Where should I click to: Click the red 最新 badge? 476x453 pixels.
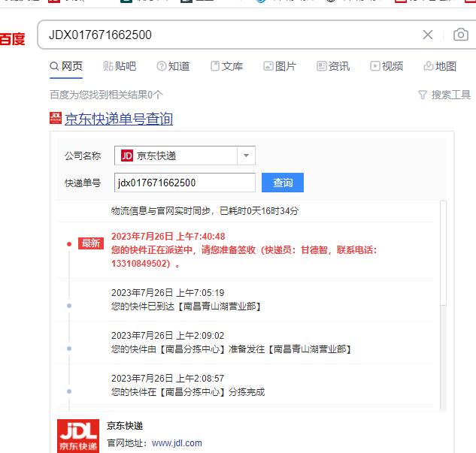[91, 243]
